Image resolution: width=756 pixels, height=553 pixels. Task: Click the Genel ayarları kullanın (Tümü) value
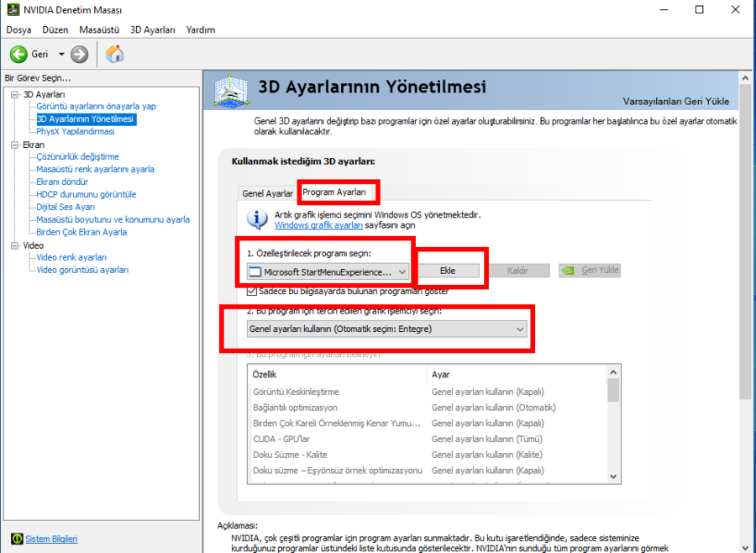coord(487,439)
